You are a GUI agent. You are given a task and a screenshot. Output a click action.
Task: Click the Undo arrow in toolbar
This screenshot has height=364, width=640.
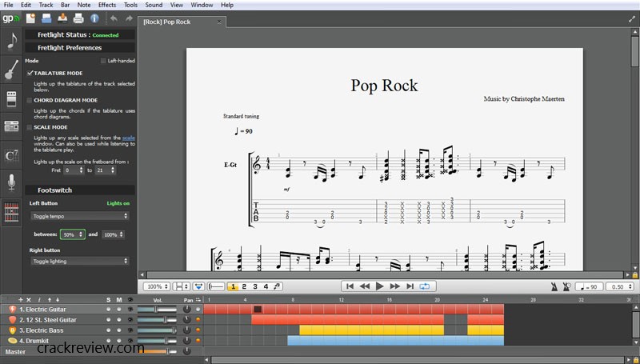click(x=114, y=18)
